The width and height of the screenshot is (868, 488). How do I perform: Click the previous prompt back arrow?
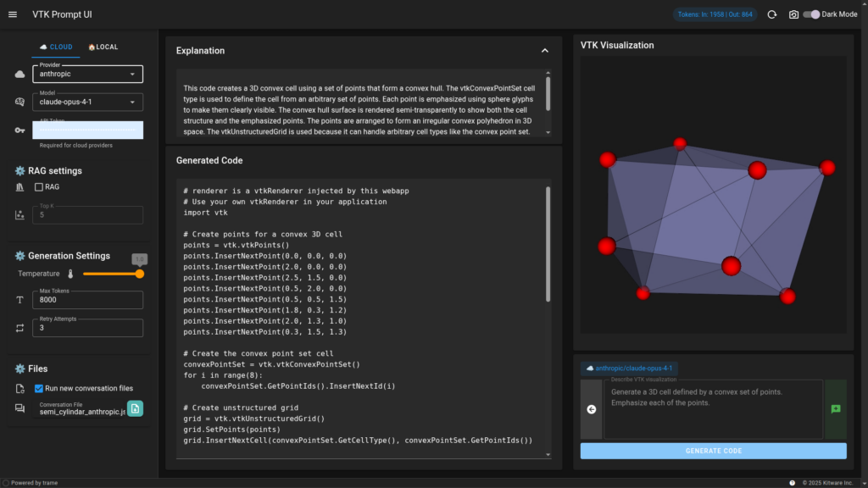(592, 409)
